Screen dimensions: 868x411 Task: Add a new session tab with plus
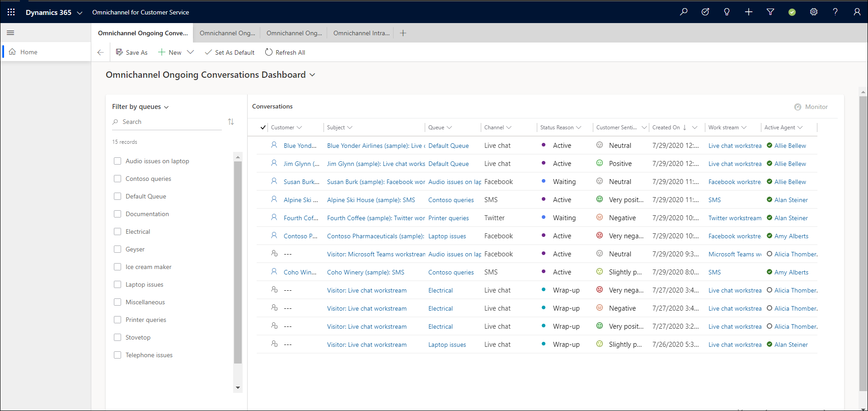click(x=403, y=33)
